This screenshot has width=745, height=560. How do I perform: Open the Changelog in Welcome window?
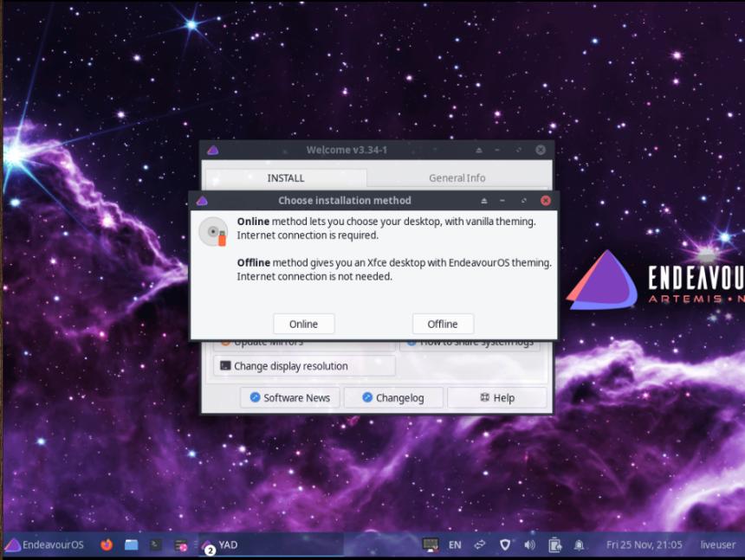pos(393,397)
